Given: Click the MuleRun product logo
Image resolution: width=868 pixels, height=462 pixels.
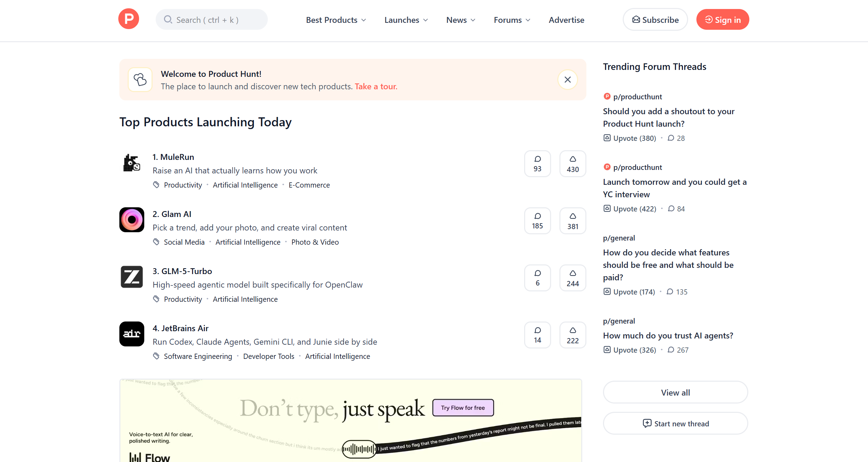Looking at the screenshot, I should click(132, 163).
